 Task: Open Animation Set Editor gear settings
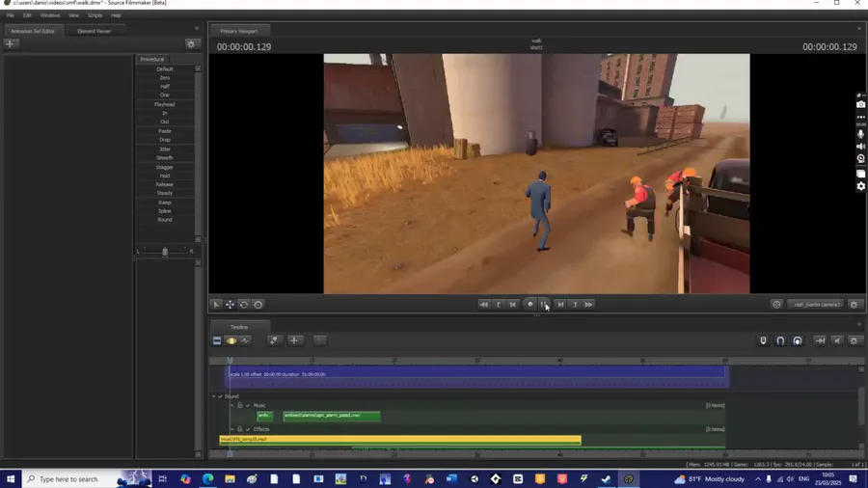[191, 44]
